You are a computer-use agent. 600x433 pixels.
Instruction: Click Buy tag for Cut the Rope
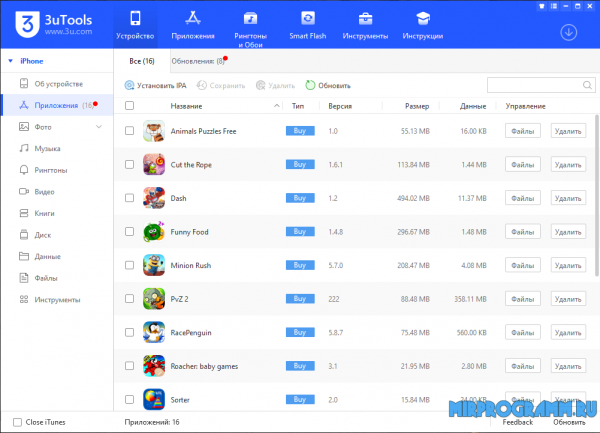300,164
